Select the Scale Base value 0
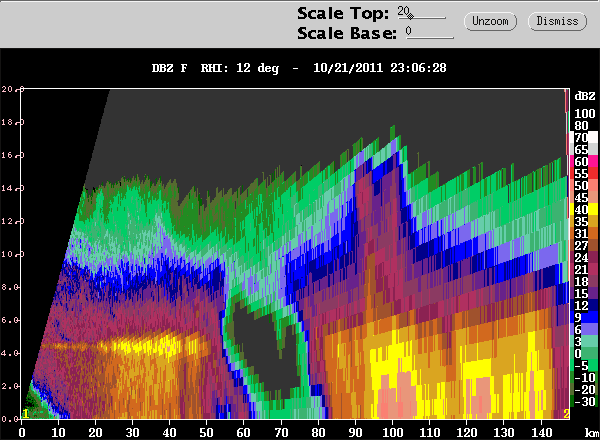 point(409,31)
